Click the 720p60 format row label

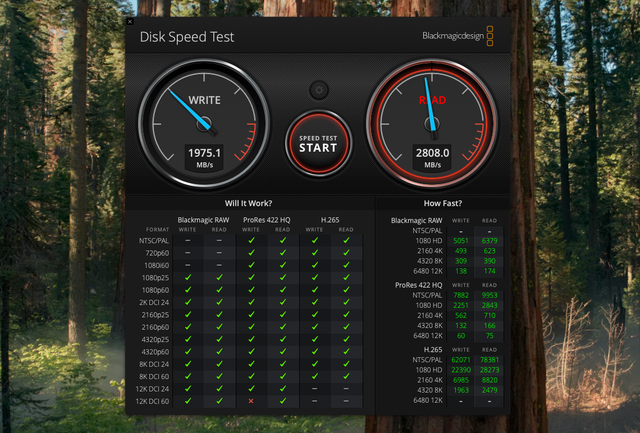[157, 253]
